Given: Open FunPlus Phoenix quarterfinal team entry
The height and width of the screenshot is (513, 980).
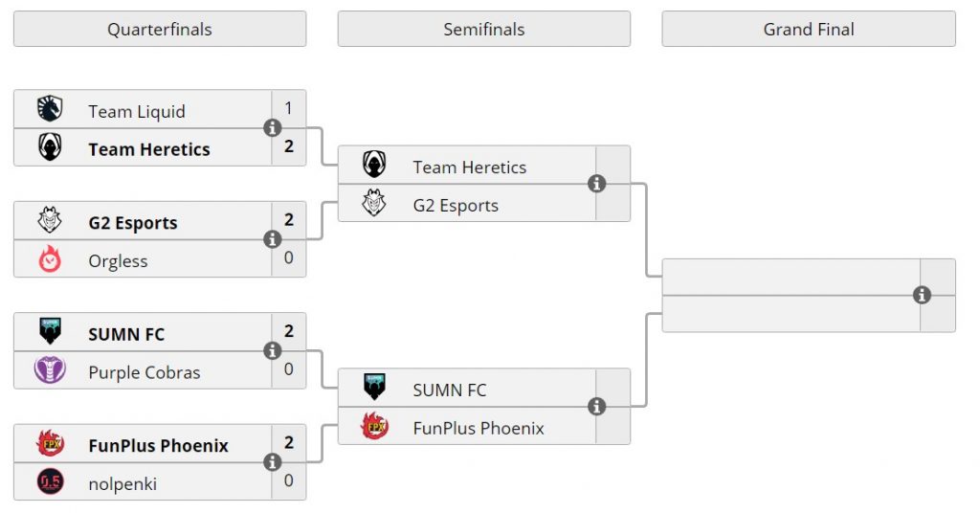Looking at the screenshot, I should [x=143, y=444].
